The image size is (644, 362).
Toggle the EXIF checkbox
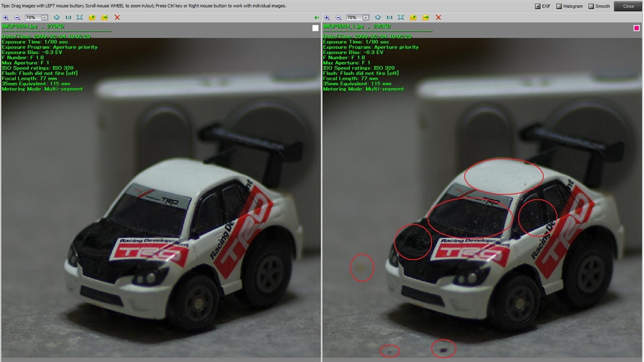(x=538, y=6)
